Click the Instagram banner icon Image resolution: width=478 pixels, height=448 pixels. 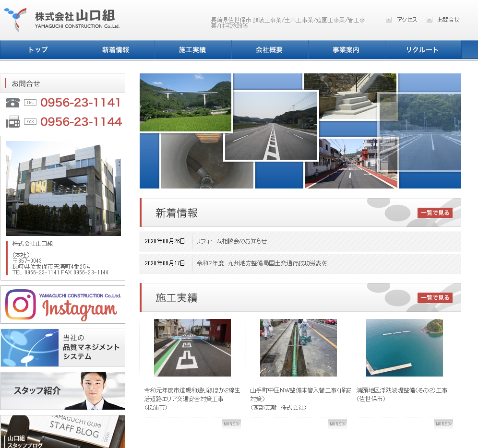tap(21, 305)
